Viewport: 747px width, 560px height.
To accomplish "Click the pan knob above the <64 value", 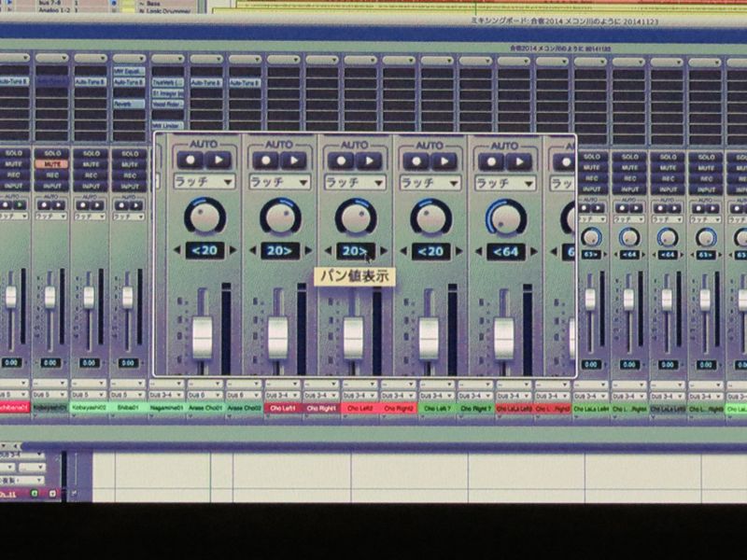I will tap(506, 218).
